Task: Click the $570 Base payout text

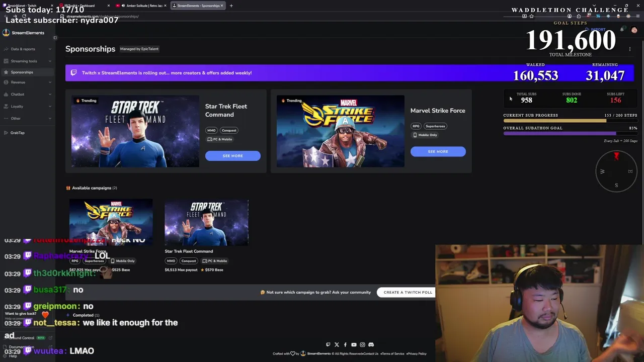Action: [214, 270]
